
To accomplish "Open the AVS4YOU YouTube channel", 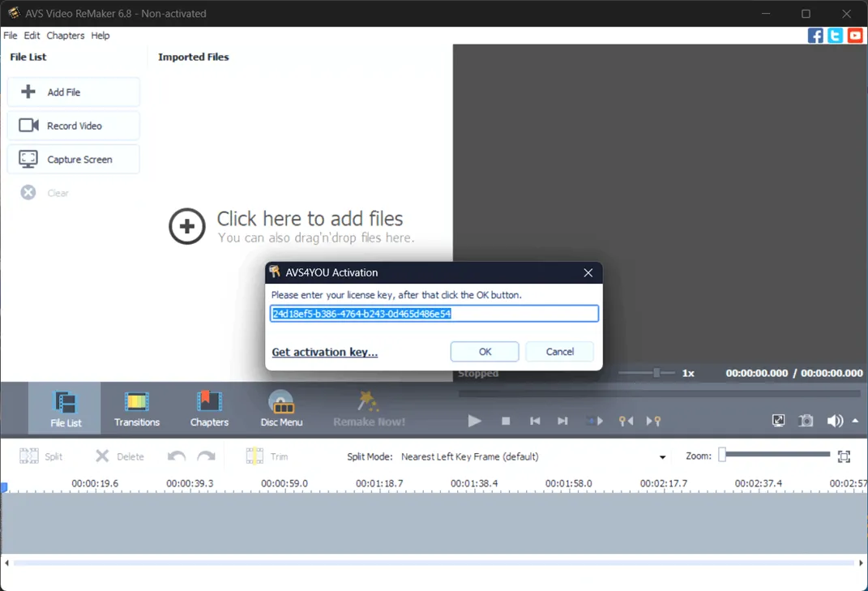I will pyautogui.click(x=854, y=35).
